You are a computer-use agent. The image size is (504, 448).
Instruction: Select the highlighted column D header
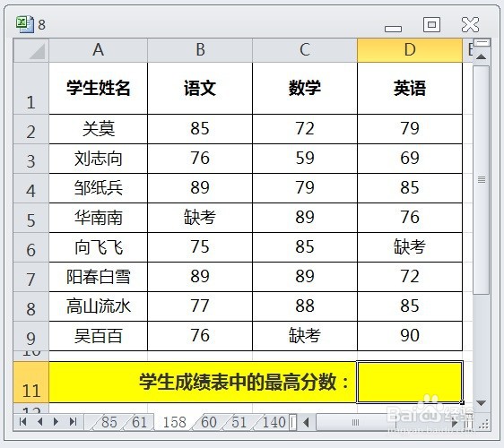pyautogui.click(x=410, y=50)
